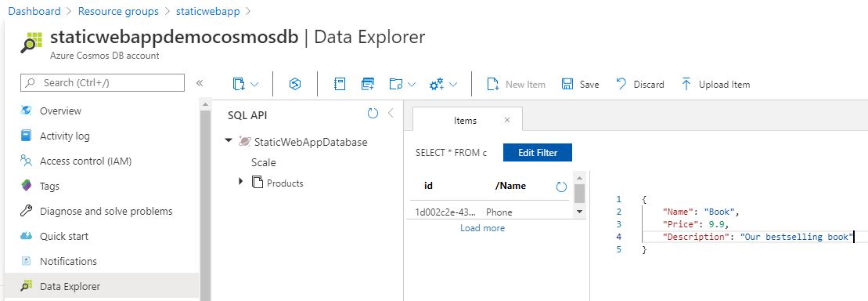Click Upload Item in the toolbar
This screenshot has height=301, width=868.
click(x=715, y=84)
